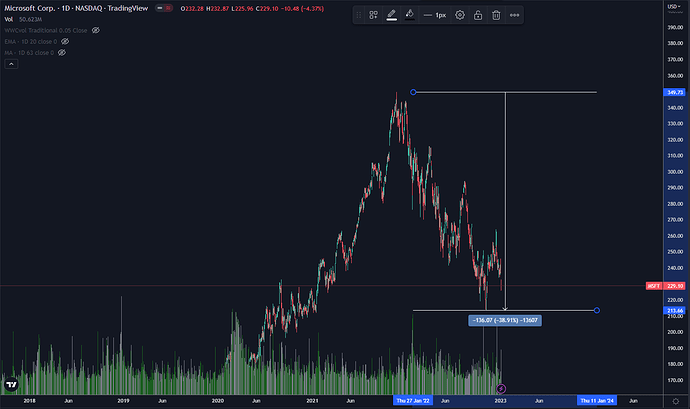Open the USD currency dropdown

(x=674, y=7)
